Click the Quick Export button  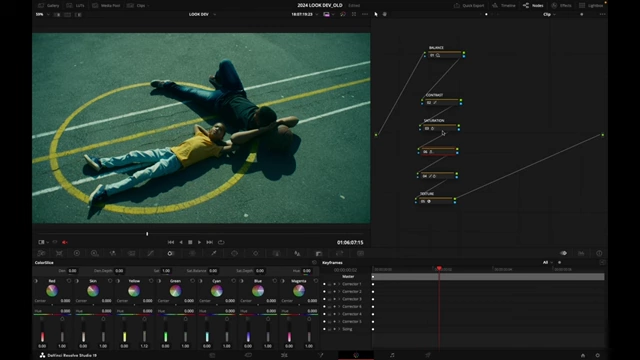(469, 6)
